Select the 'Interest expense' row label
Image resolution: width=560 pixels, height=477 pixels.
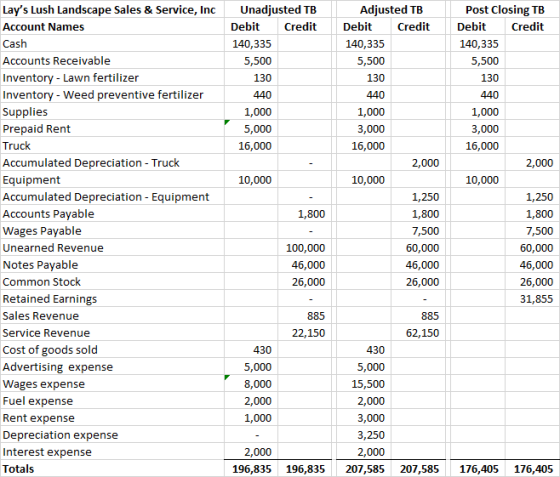[112, 452]
